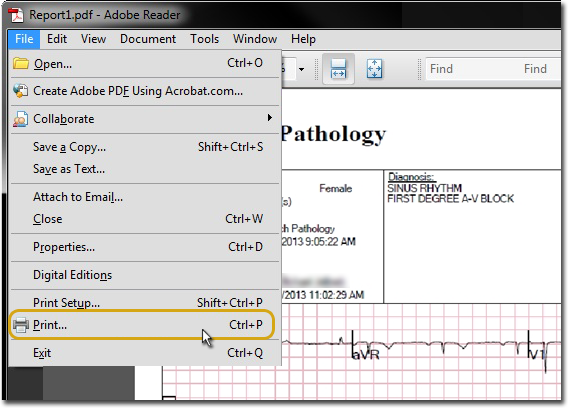This screenshot has height=409, width=569.
Task: Click the Fit Page toolbar icon
Action: 374,69
